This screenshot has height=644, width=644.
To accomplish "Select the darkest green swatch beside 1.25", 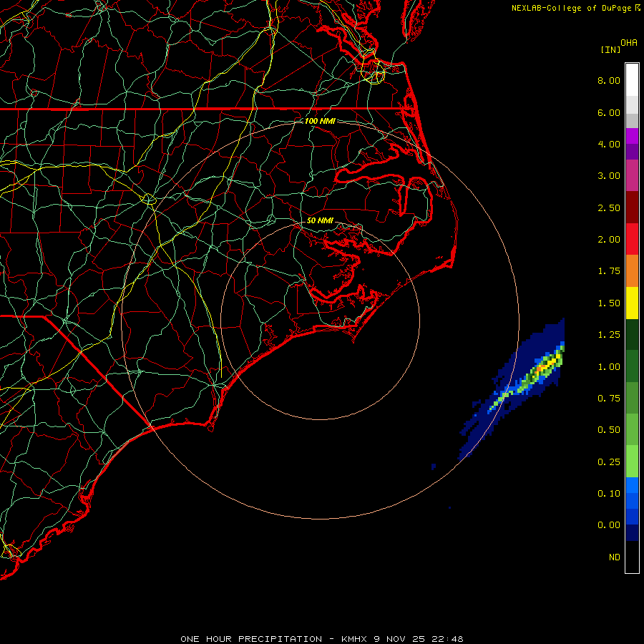I will point(632,334).
